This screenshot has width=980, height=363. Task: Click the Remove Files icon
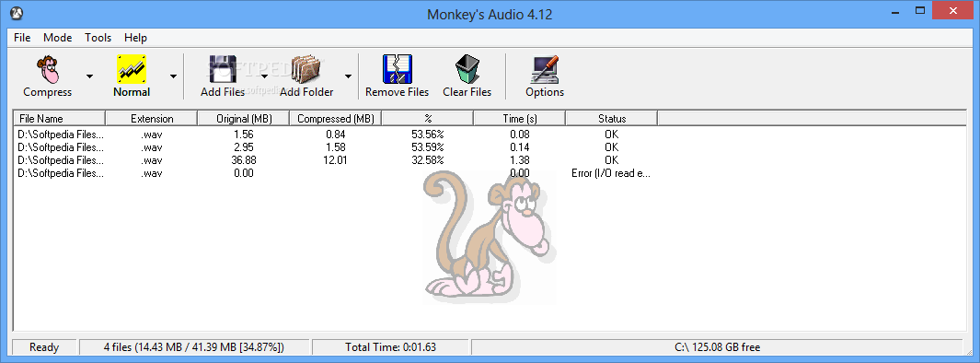tap(398, 69)
